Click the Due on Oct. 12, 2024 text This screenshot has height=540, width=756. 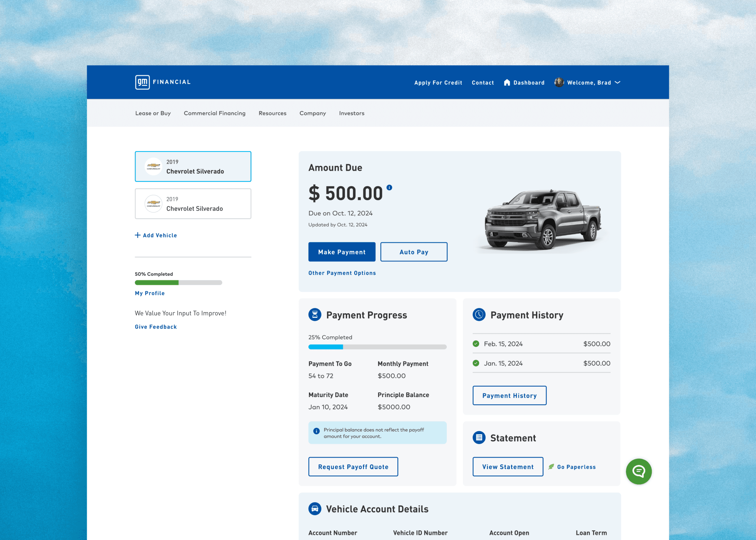click(x=341, y=213)
